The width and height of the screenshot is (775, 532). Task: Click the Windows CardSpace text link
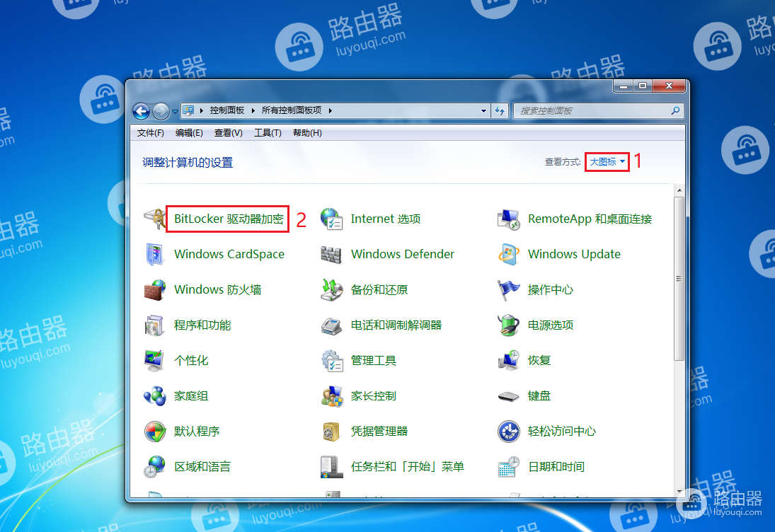(x=229, y=255)
